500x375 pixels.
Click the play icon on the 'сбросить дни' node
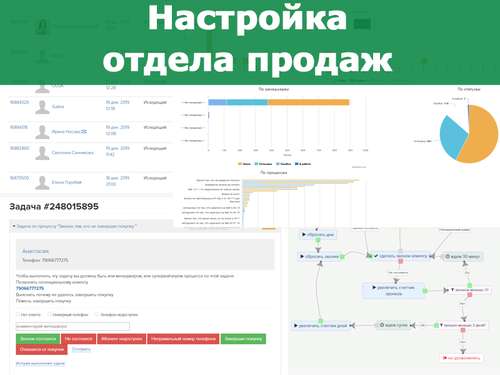point(304,235)
